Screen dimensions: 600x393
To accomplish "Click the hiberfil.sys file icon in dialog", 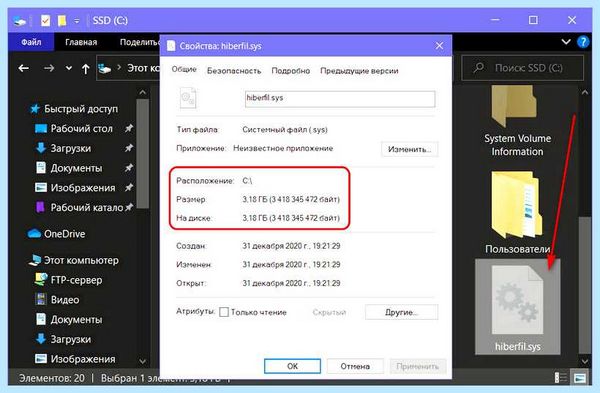I will pos(188,98).
